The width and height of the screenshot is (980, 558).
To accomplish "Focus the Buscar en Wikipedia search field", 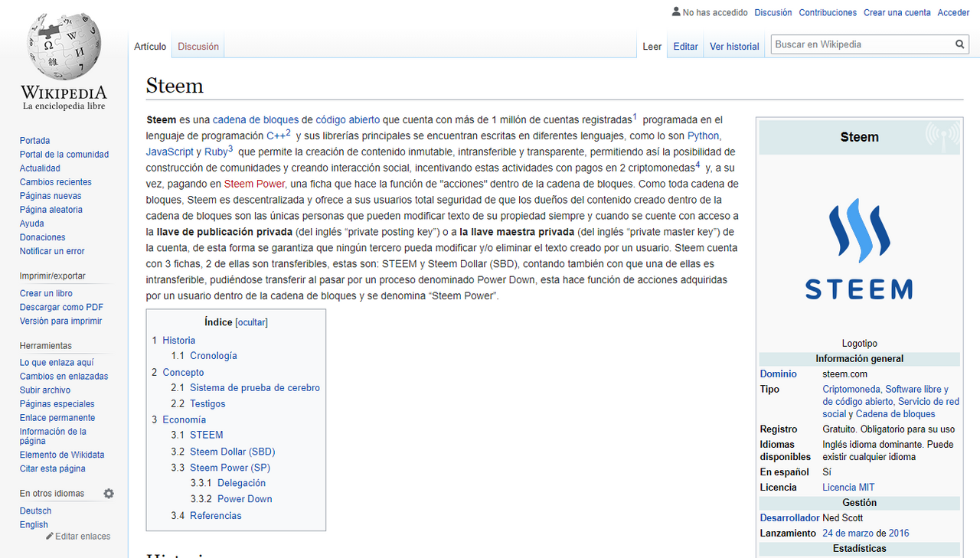I will point(862,45).
